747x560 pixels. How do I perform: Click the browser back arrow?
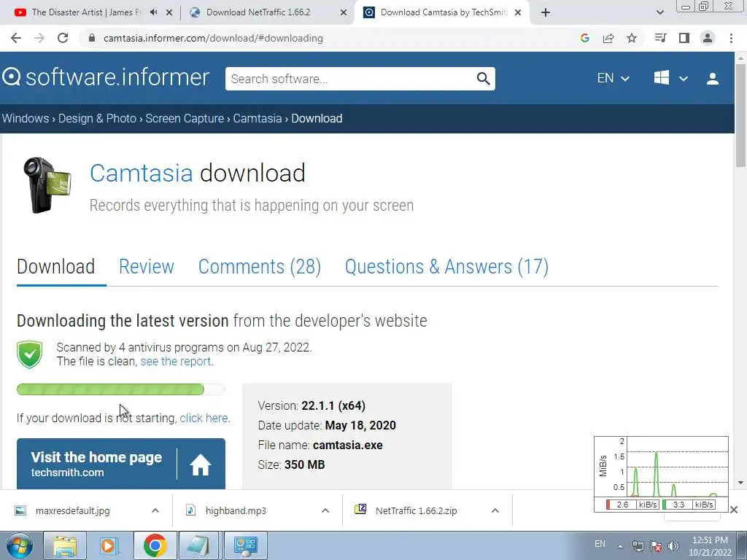coord(16,38)
